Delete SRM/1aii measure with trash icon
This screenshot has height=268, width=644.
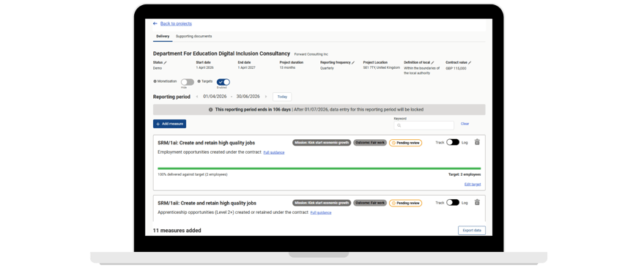click(477, 202)
